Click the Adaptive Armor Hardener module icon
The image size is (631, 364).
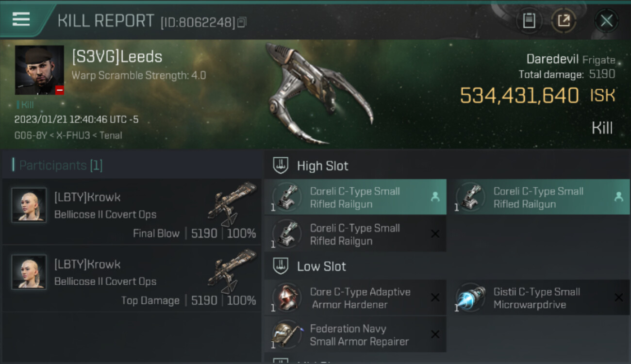click(287, 298)
